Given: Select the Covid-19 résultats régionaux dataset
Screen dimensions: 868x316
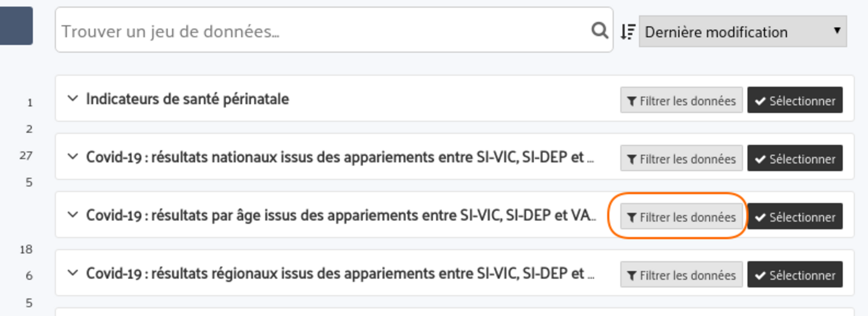Looking at the screenshot, I should pos(795,275).
